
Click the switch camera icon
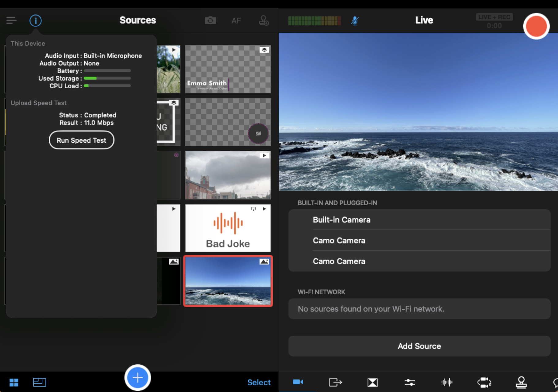[x=210, y=21]
